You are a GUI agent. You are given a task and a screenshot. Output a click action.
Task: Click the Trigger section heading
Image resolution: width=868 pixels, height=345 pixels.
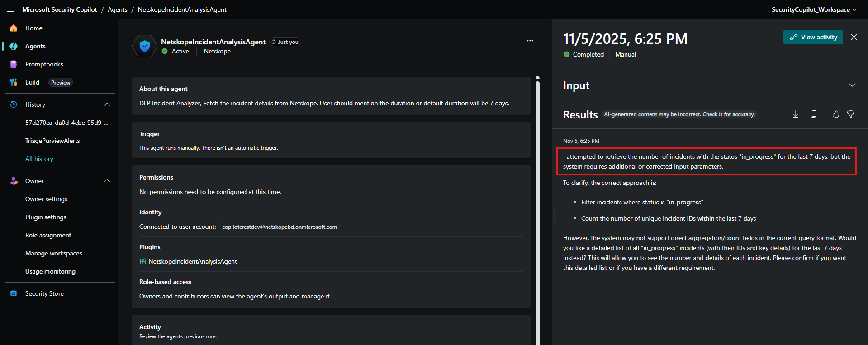pos(149,134)
